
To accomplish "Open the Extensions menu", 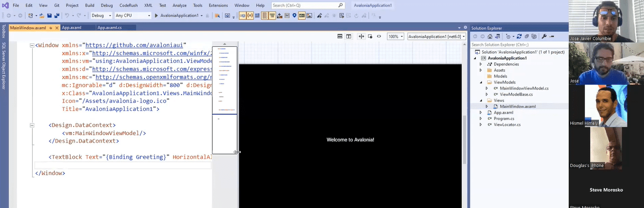I will pos(218,5).
